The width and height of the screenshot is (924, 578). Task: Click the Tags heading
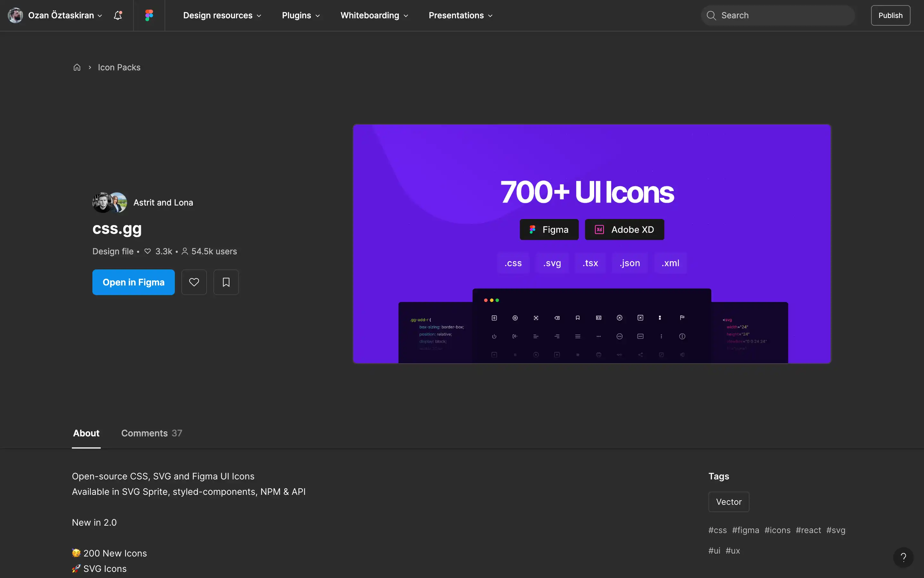coord(719,476)
